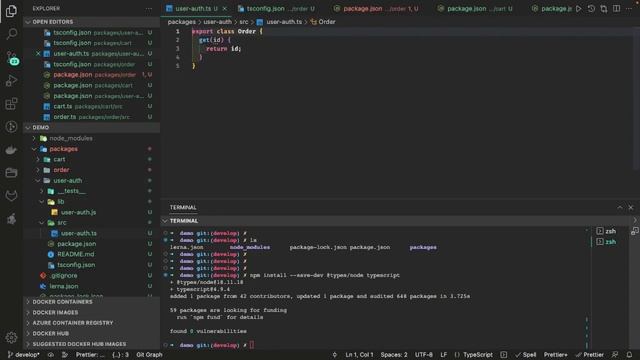Switch to the tsconfig.json order tab
Screen dimensions: 640x360
(x=277, y=9)
